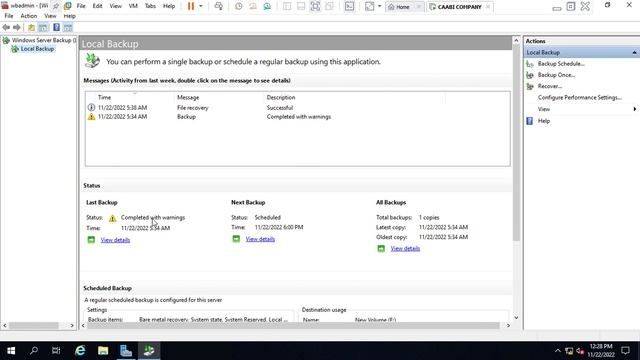
Task: Close the CAABI COMPANY tab
Action: 488,7
